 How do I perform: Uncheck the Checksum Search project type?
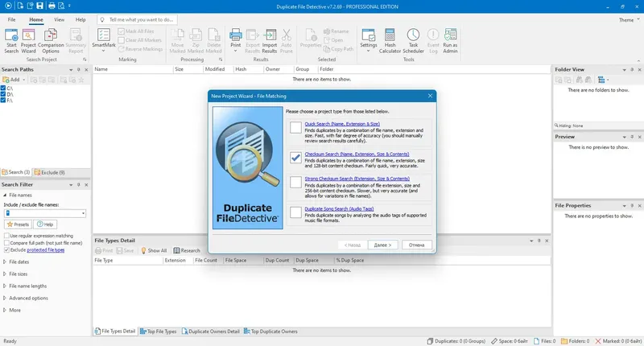click(x=295, y=158)
